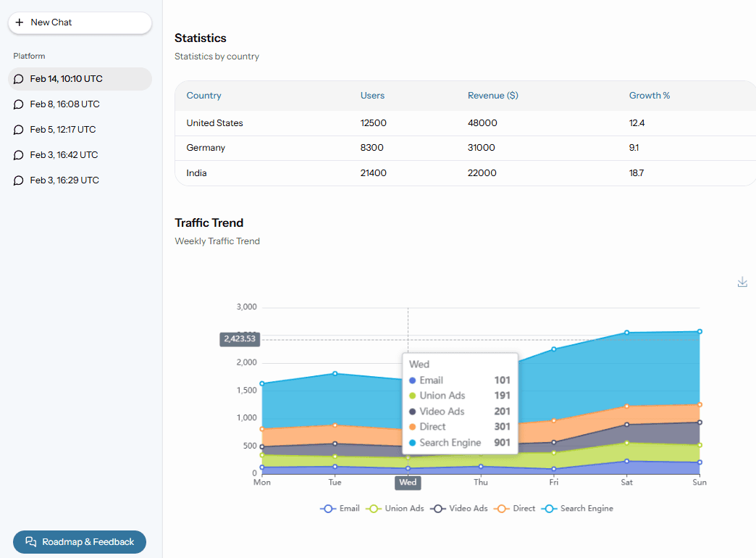Click the speech-bubble icon on Roadmap & Feedback

pyautogui.click(x=30, y=541)
